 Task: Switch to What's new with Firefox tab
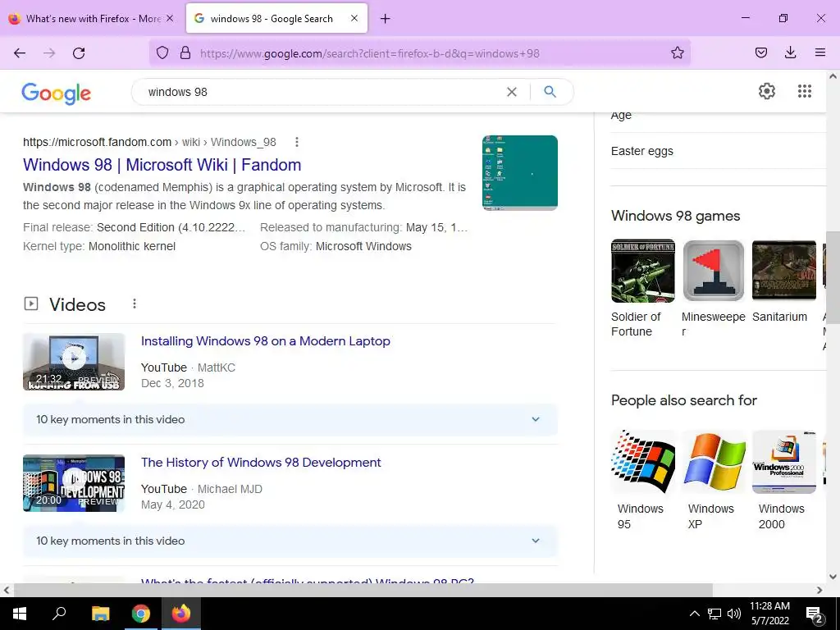(x=91, y=18)
